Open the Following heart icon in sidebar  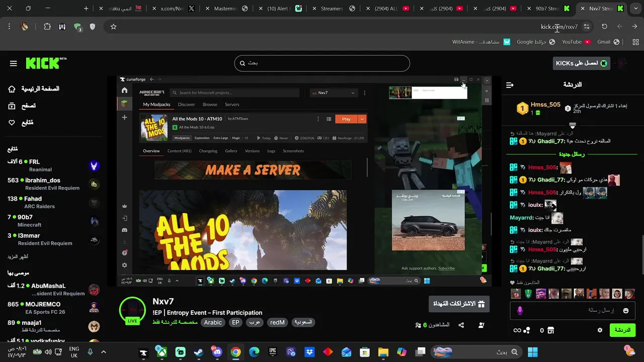pyautogui.click(x=12, y=122)
